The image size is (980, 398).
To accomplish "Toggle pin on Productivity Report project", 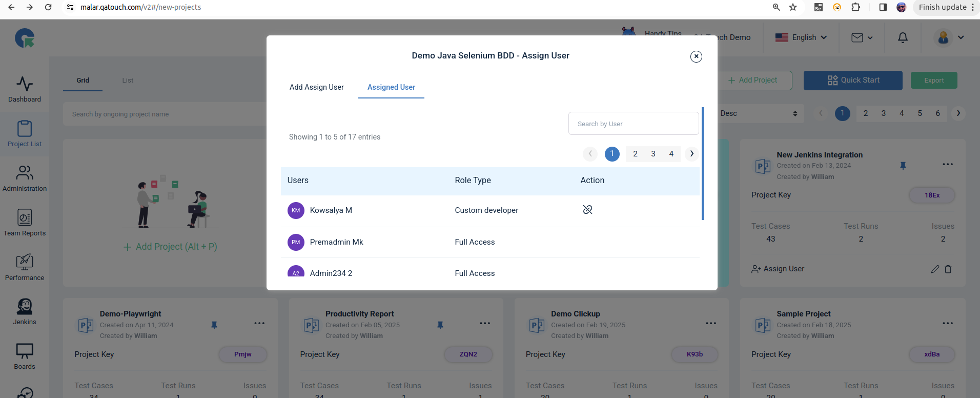I will 440,325.
